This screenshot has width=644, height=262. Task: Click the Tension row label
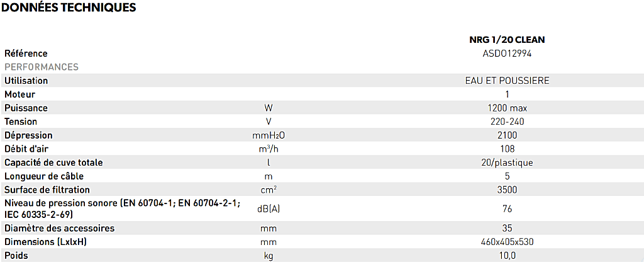pyautogui.click(x=21, y=122)
